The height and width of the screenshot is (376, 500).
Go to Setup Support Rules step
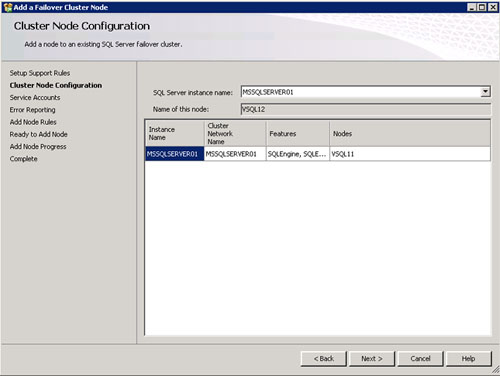click(40, 73)
